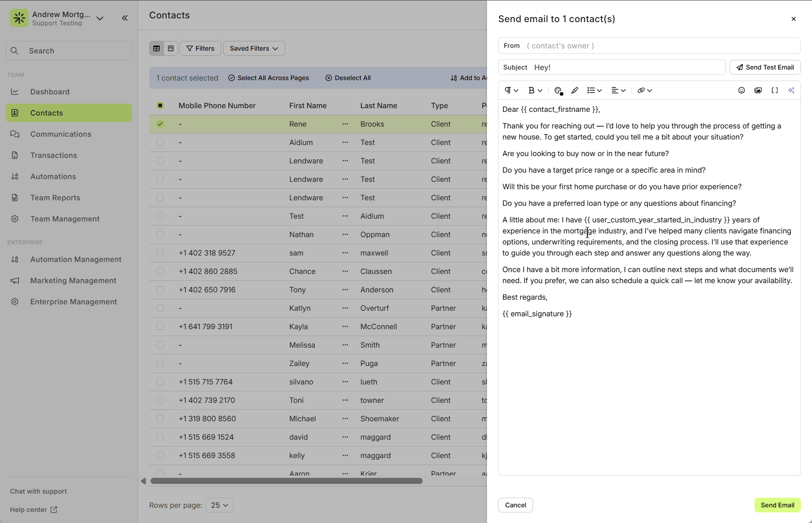The width and height of the screenshot is (812, 523).
Task: Insert an emoji in the email
Action: [741, 90]
